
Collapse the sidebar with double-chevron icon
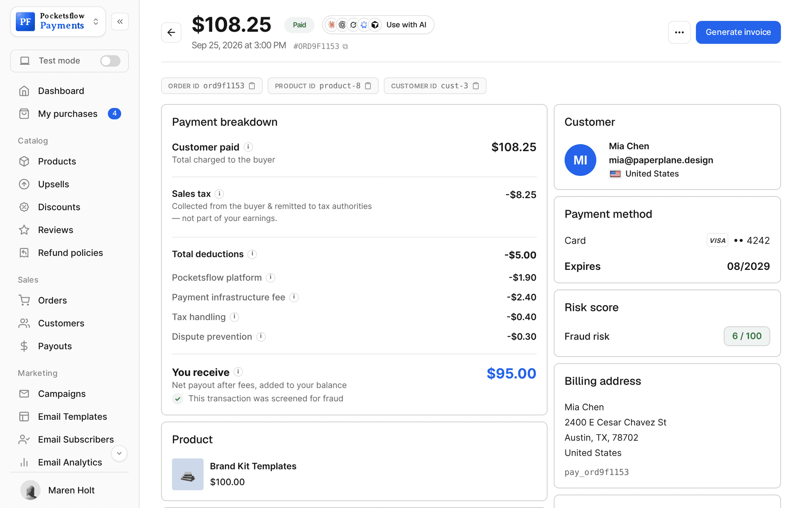pos(120,21)
